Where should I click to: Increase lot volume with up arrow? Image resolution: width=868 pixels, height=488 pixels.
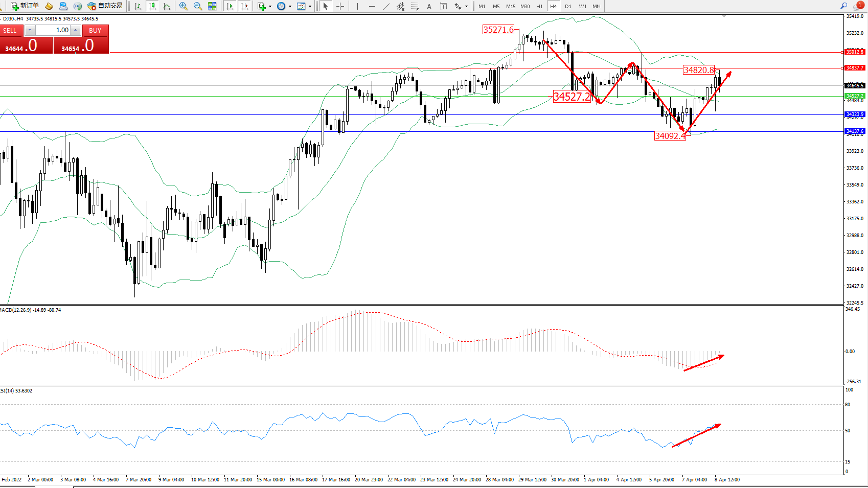(76, 30)
